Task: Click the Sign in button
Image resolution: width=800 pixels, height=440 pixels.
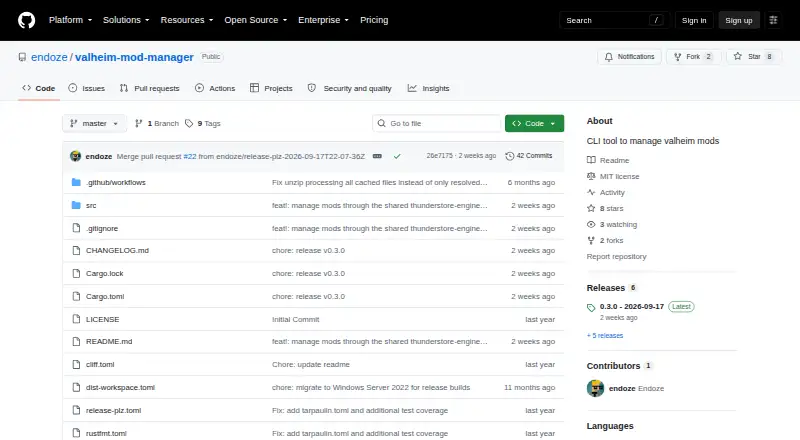Action: (694, 20)
